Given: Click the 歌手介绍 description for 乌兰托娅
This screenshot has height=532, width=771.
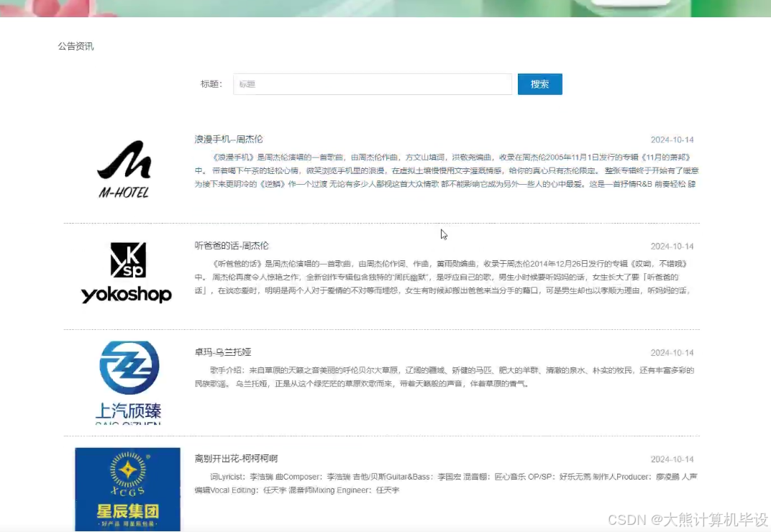Looking at the screenshot, I should pyautogui.click(x=444, y=377).
